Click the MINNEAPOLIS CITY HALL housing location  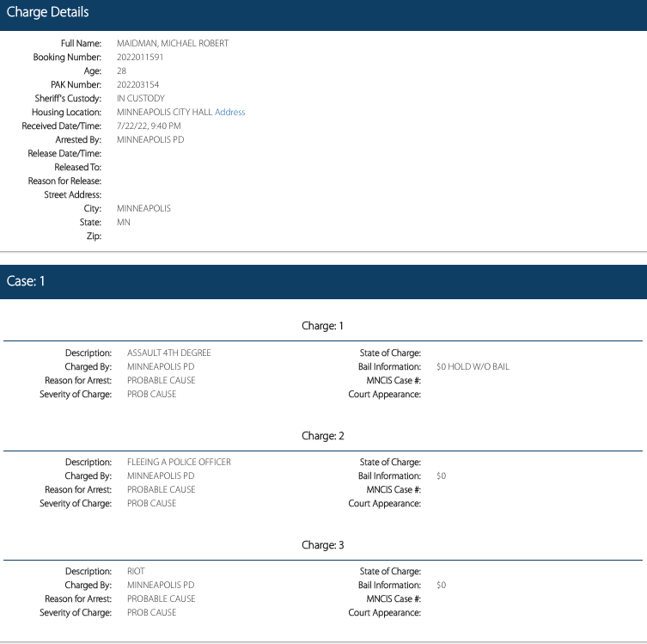164,112
